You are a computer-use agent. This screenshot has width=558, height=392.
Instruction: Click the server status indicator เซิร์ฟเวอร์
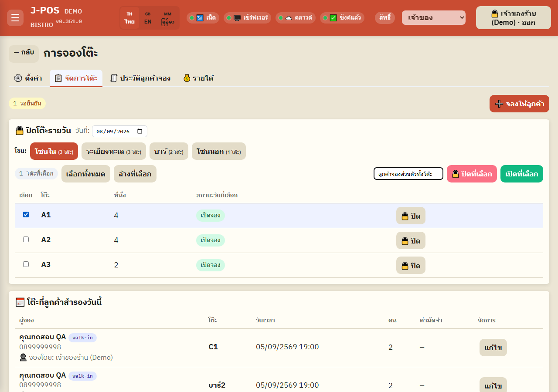click(247, 18)
